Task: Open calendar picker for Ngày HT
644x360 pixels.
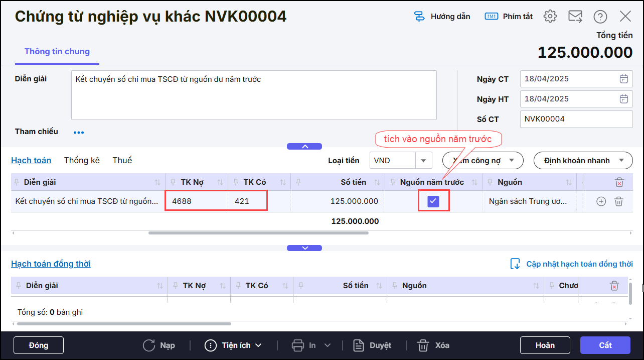Action: (x=624, y=99)
